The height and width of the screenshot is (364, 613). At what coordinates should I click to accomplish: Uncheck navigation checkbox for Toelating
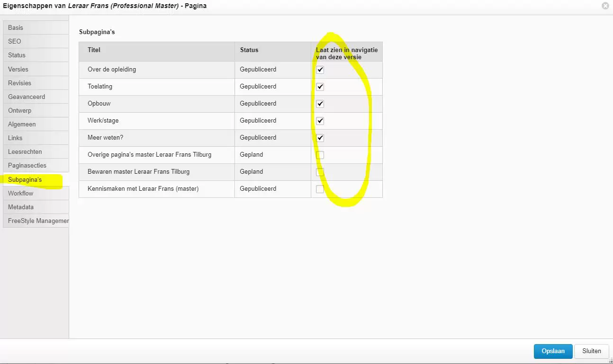[320, 87]
